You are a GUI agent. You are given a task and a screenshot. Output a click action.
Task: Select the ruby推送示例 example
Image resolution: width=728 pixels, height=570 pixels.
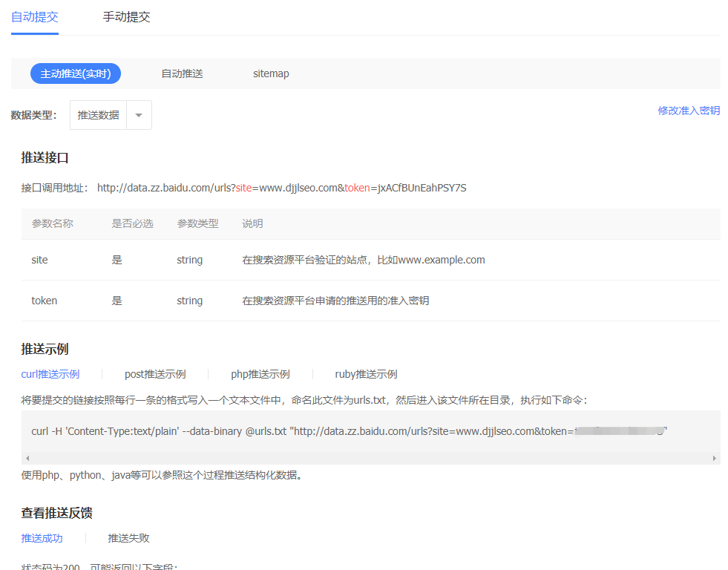pyautogui.click(x=366, y=374)
